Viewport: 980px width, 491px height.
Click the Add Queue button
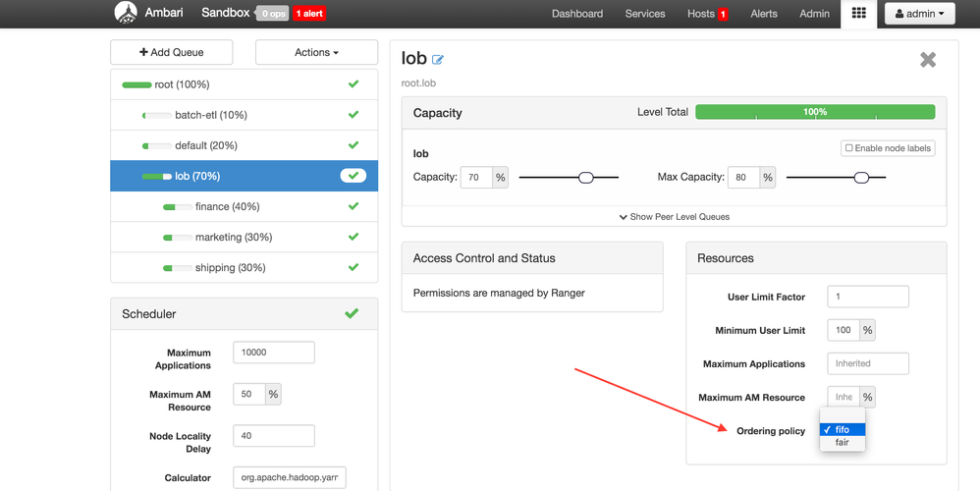point(172,52)
